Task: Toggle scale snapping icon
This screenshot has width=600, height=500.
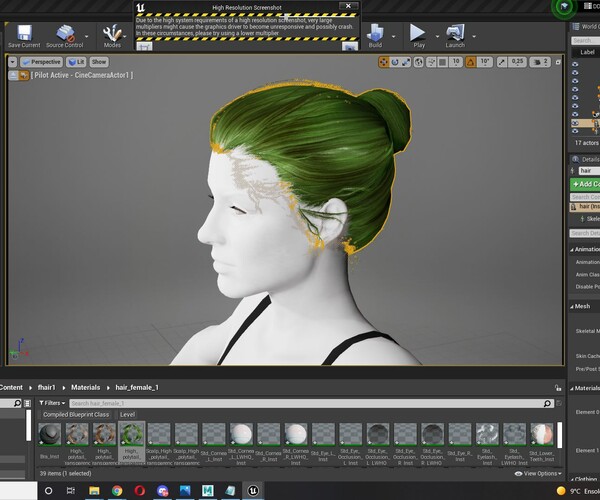Action: 502,62
